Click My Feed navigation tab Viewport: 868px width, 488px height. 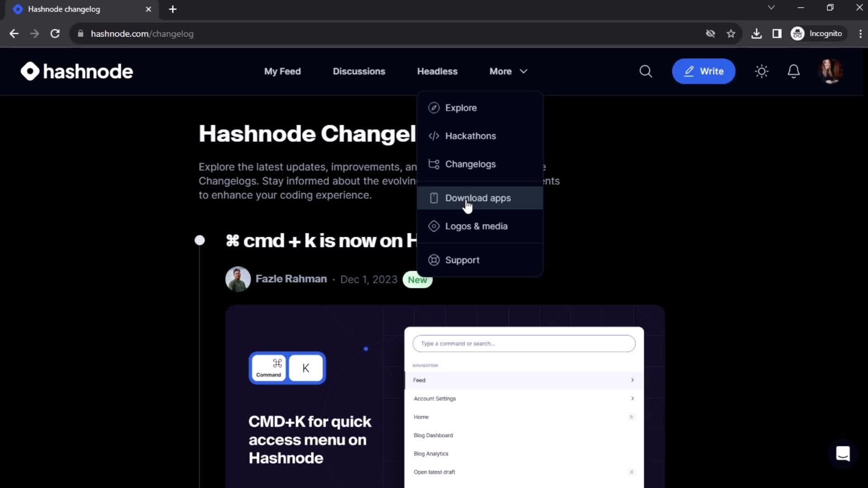(x=283, y=71)
